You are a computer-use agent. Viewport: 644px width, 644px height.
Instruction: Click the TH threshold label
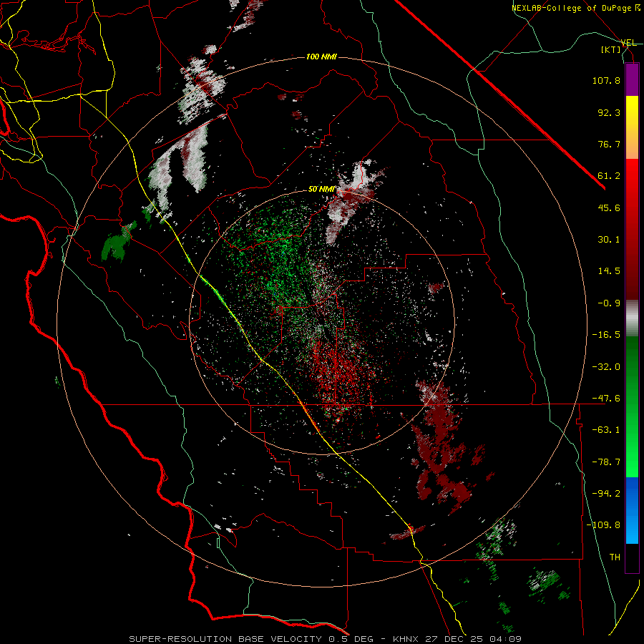[615, 557]
